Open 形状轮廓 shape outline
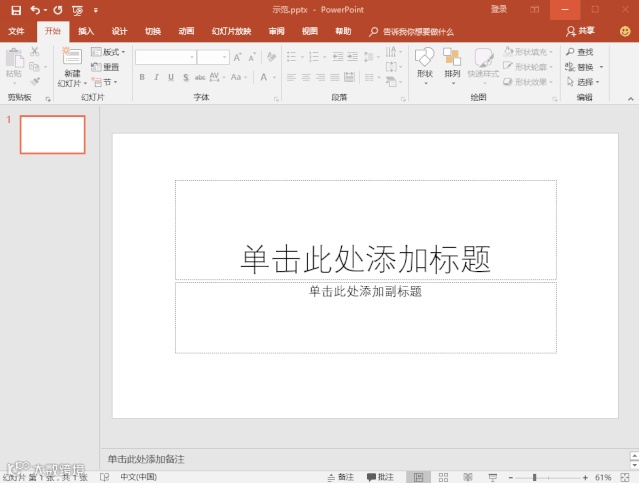Viewport: 639px width, 483px height. pyautogui.click(x=528, y=67)
